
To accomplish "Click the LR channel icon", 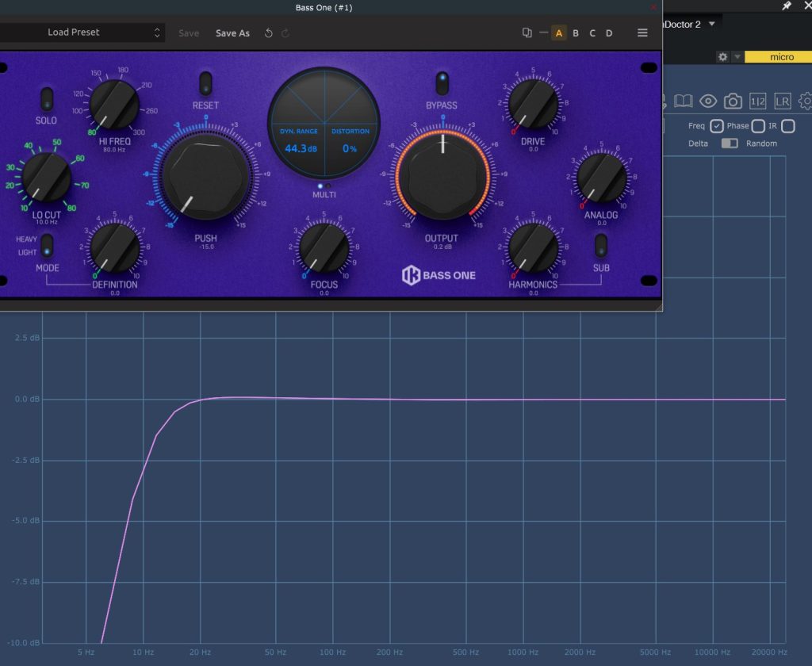I will click(783, 101).
